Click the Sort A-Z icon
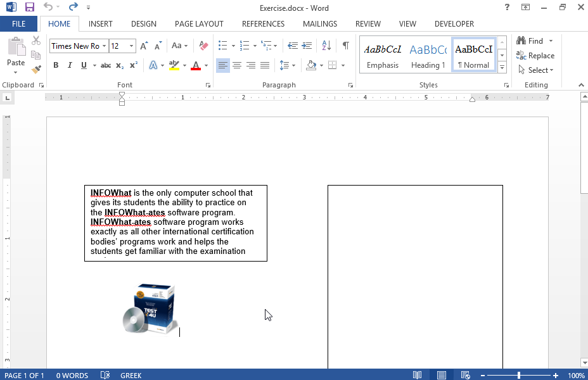Viewport: 588px width, 380px height. 326,46
